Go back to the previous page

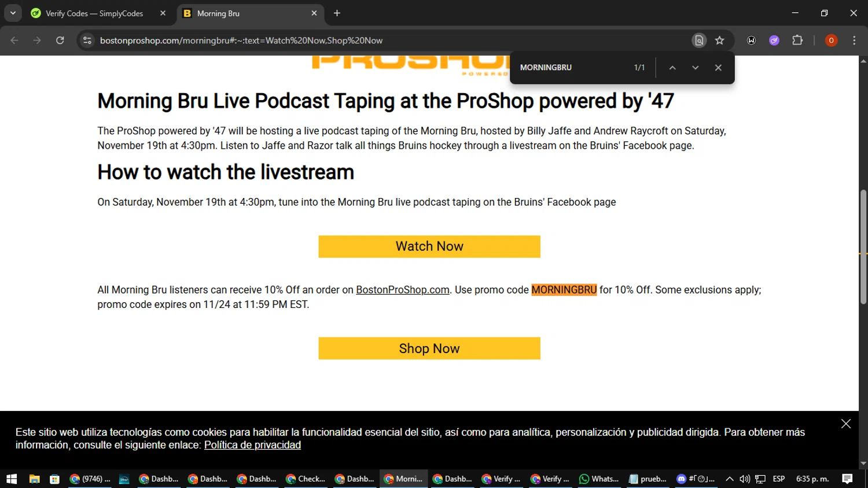[14, 41]
